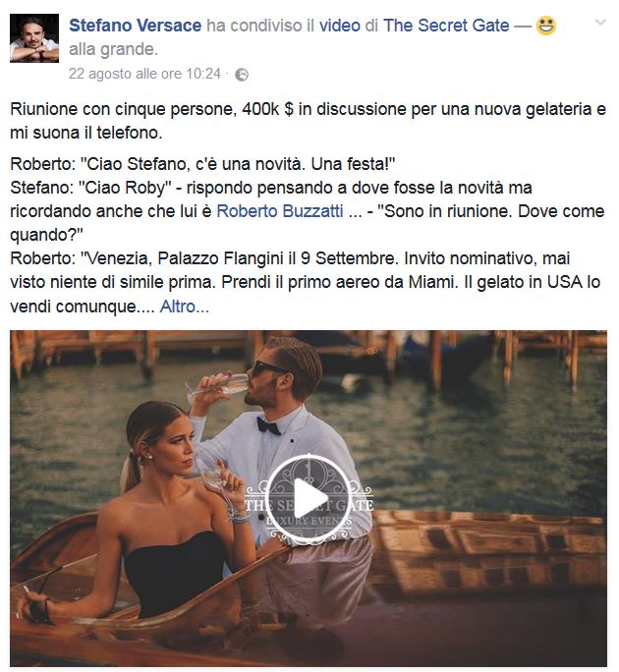Play the video with the play button
619x672 pixels.
pyautogui.click(x=309, y=497)
